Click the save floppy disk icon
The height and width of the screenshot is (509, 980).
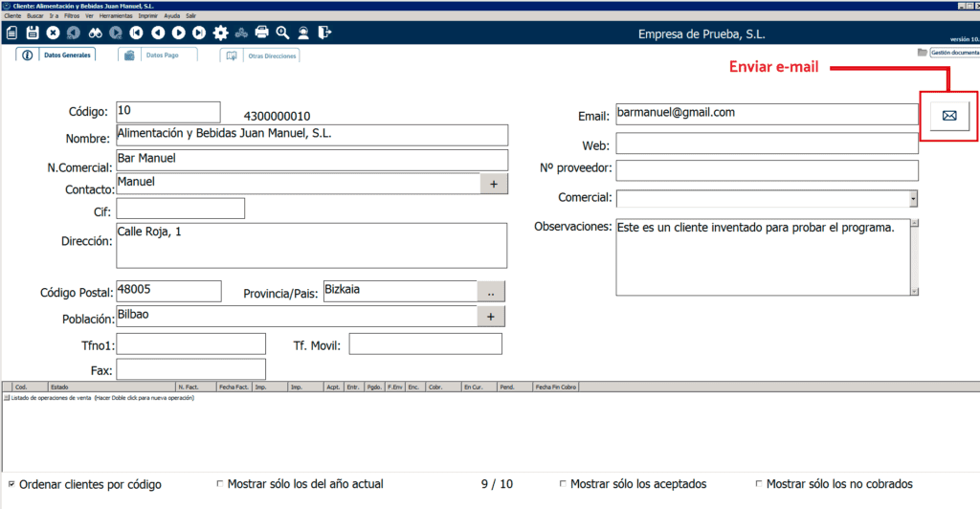(x=33, y=33)
